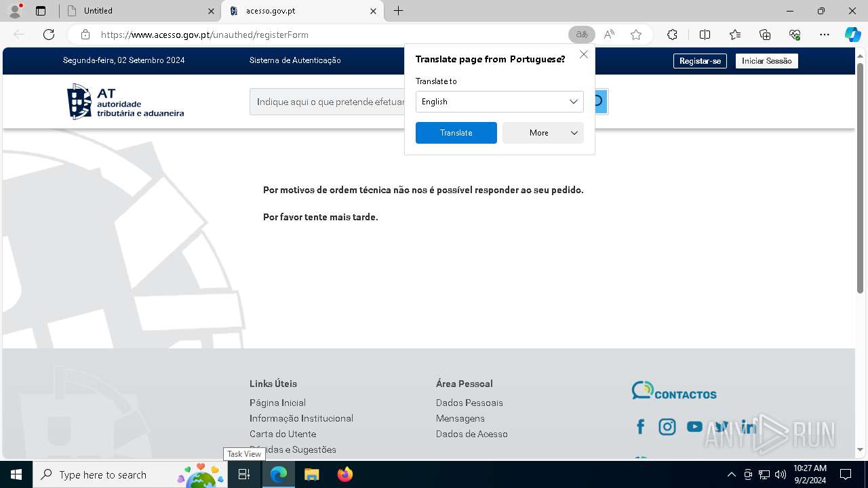Click the Translate button

click(x=456, y=133)
